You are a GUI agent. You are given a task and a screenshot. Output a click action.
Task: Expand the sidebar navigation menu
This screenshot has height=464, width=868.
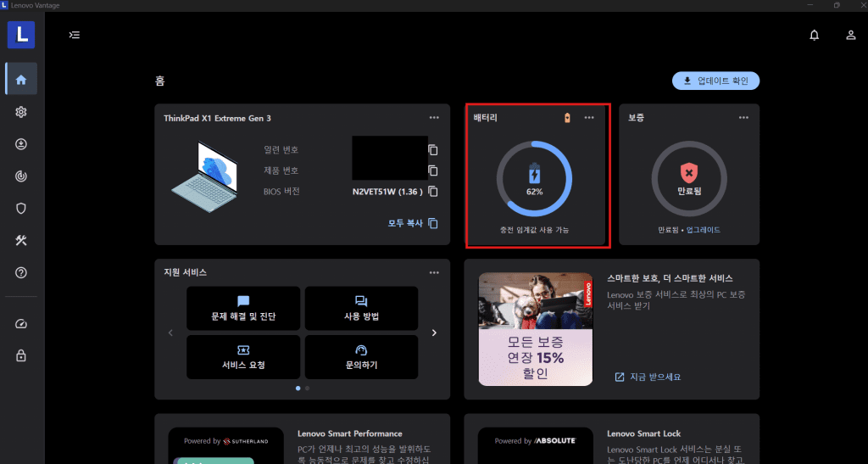point(75,35)
